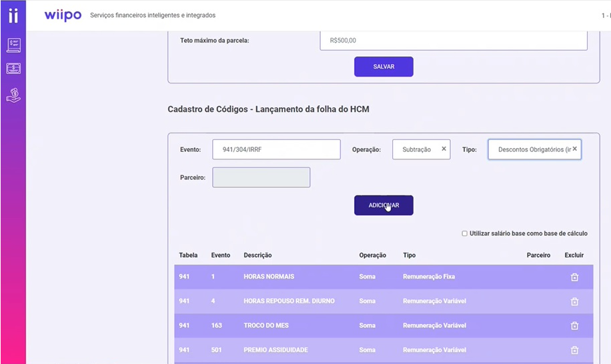
Task: Delete the HORAS REPOUSO REM. DIURNO row
Action: click(574, 301)
